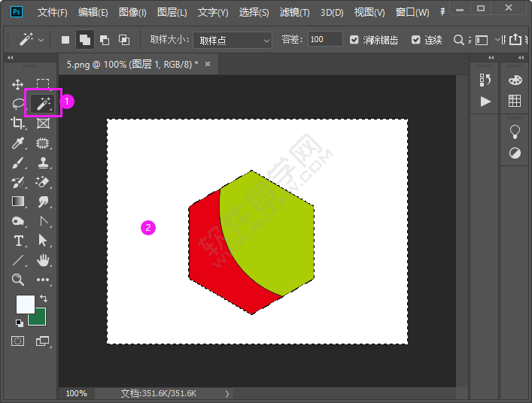The height and width of the screenshot is (403, 532).
Task: Select the Hand tool
Action: click(43, 260)
